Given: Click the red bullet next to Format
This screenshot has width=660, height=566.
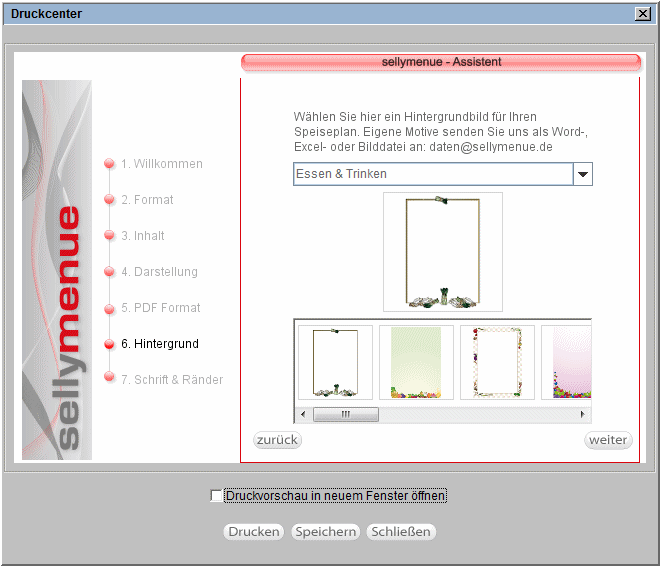Looking at the screenshot, I should click(109, 199).
